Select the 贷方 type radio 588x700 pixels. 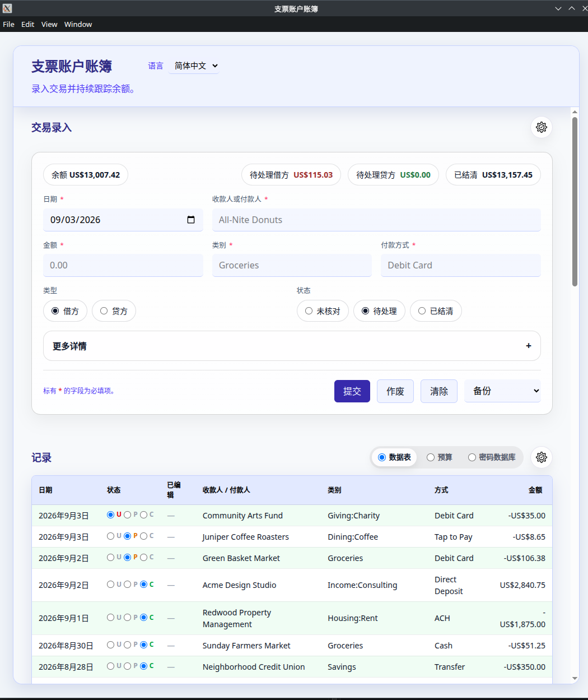tap(104, 311)
